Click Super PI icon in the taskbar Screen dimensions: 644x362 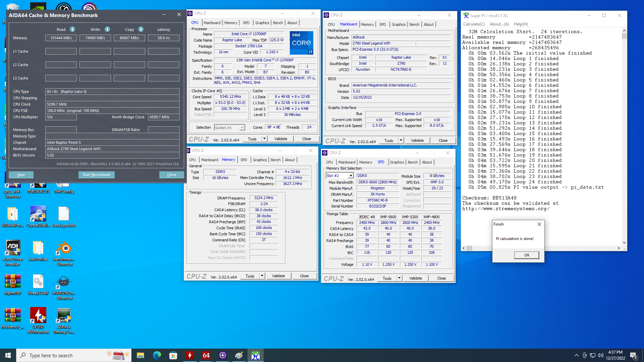(x=255, y=355)
